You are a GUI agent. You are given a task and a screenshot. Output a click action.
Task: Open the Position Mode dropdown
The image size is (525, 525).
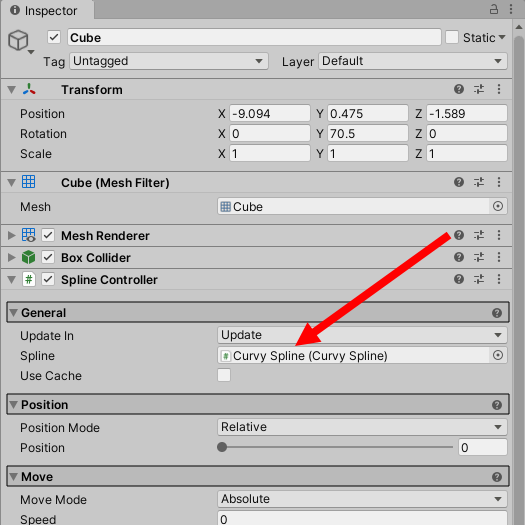point(362,427)
